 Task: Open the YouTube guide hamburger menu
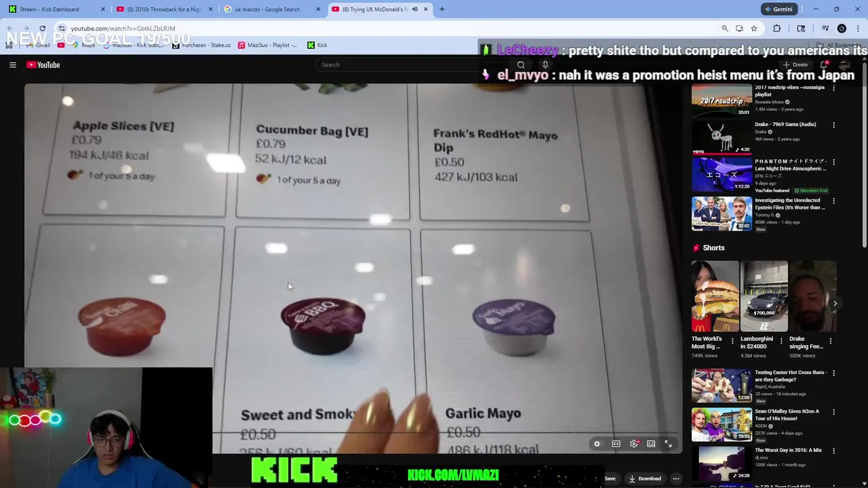click(x=12, y=65)
